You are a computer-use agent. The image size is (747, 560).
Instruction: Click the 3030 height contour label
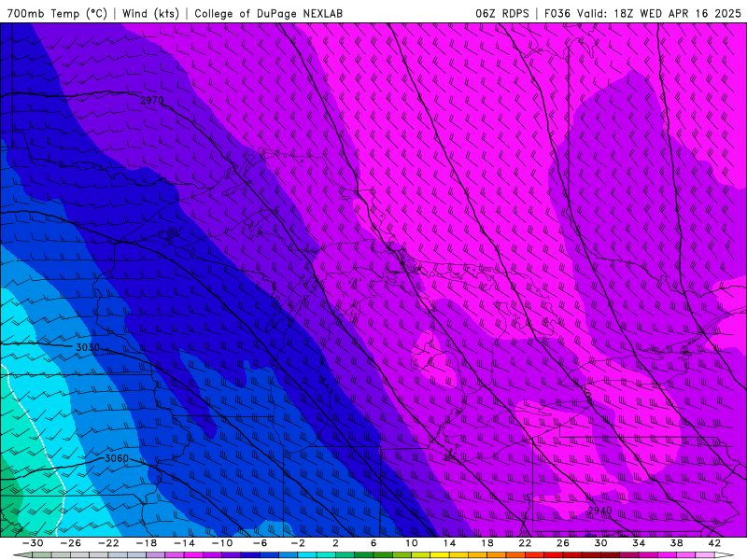coord(88,347)
